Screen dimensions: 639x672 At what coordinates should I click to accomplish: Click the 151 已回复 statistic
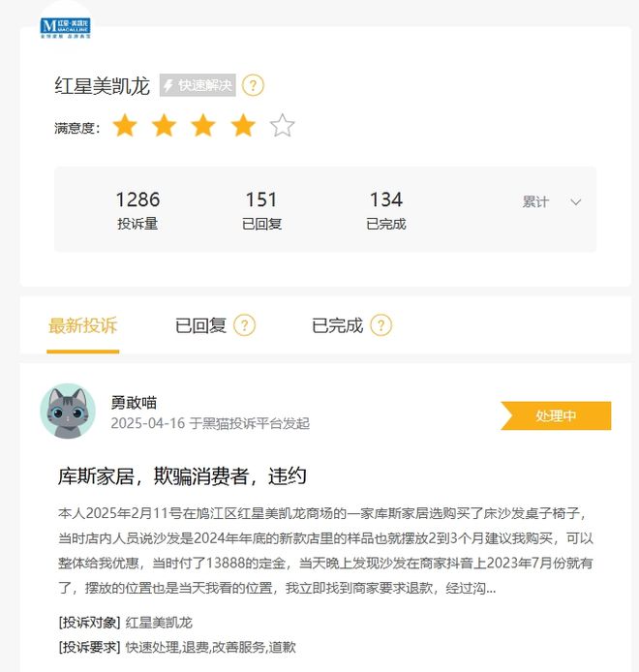(x=261, y=210)
